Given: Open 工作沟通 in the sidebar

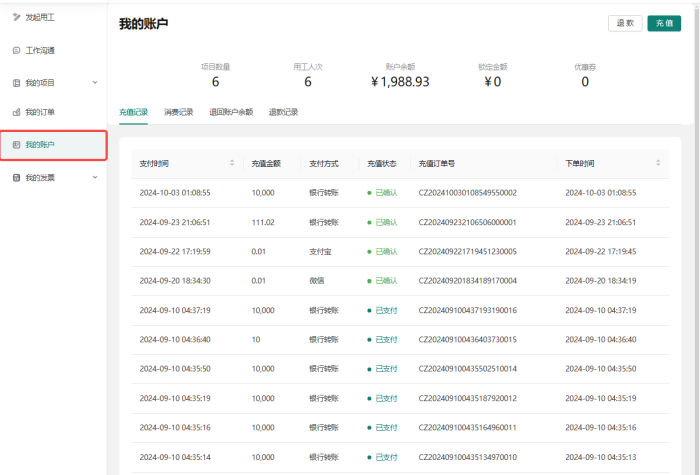Looking at the screenshot, I should point(40,50).
